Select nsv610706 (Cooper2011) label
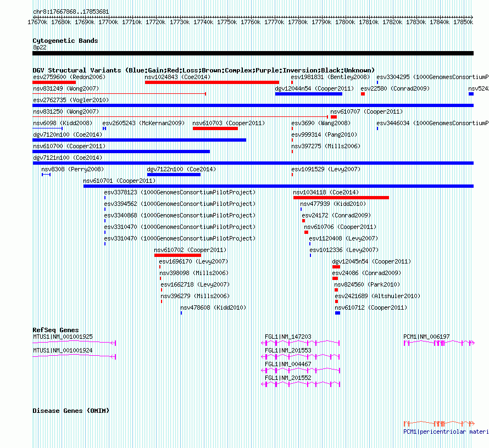Screen dimensions: 489x448 point(340,227)
